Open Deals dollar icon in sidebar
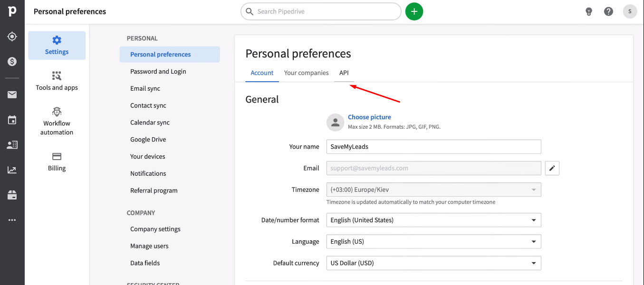644x285 pixels. click(x=12, y=62)
